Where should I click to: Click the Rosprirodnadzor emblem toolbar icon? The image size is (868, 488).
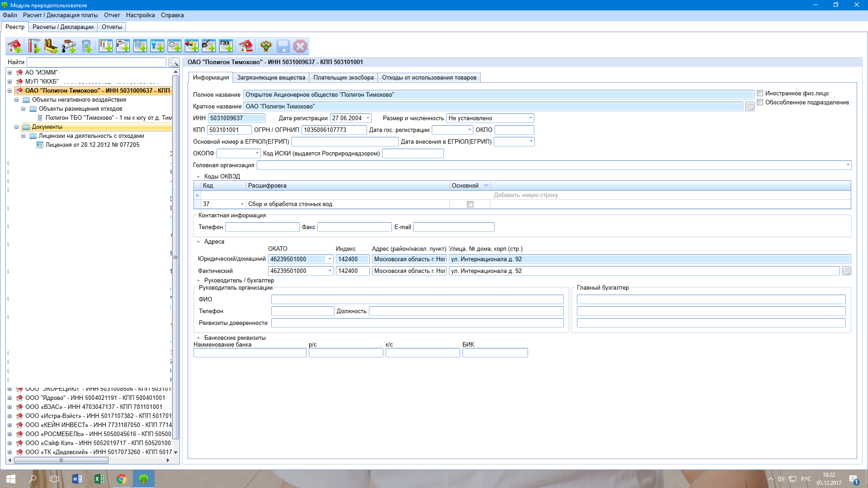click(x=266, y=46)
